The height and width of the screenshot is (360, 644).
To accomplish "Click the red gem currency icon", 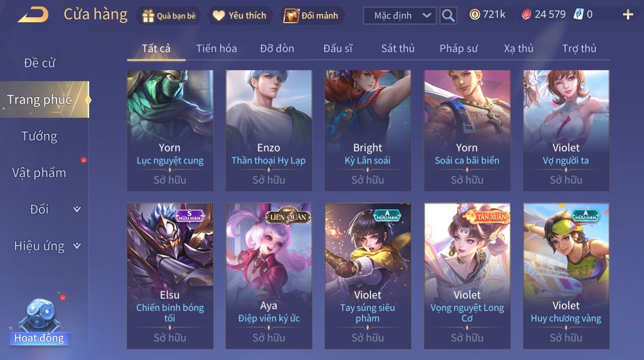I will pyautogui.click(x=526, y=15).
